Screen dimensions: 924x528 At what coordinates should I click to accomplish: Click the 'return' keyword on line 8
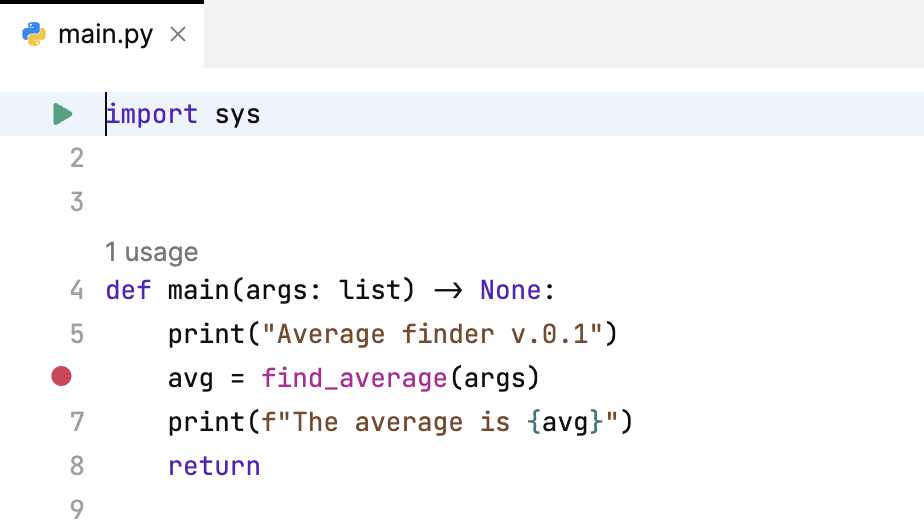pyautogui.click(x=214, y=466)
